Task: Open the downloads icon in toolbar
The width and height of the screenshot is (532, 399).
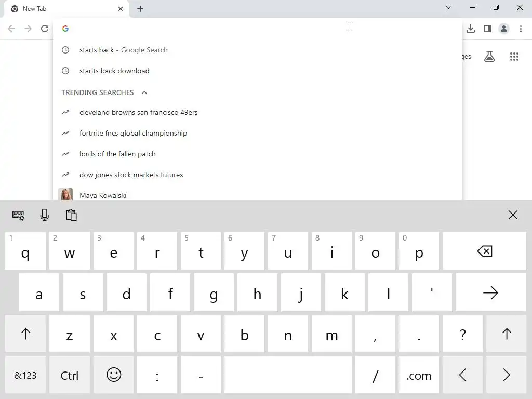Action: coord(471,29)
